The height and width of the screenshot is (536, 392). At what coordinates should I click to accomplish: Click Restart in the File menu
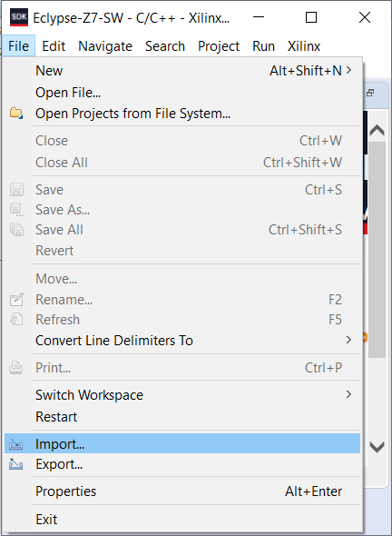[182, 417]
